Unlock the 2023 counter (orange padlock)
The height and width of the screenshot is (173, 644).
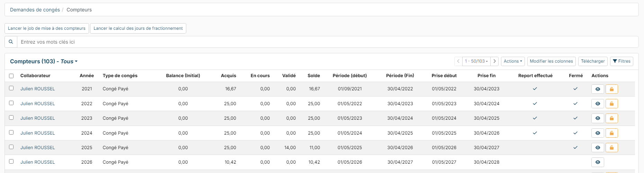pyautogui.click(x=611, y=118)
